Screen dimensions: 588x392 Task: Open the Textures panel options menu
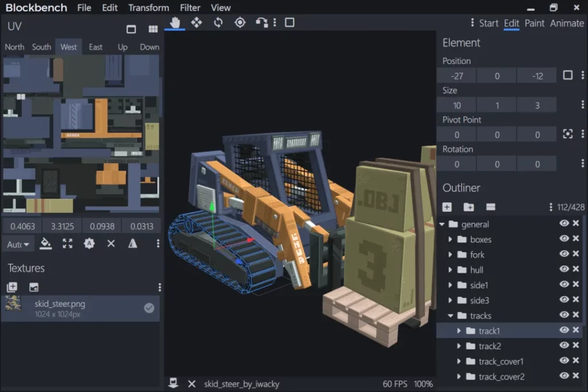pos(160,288)
